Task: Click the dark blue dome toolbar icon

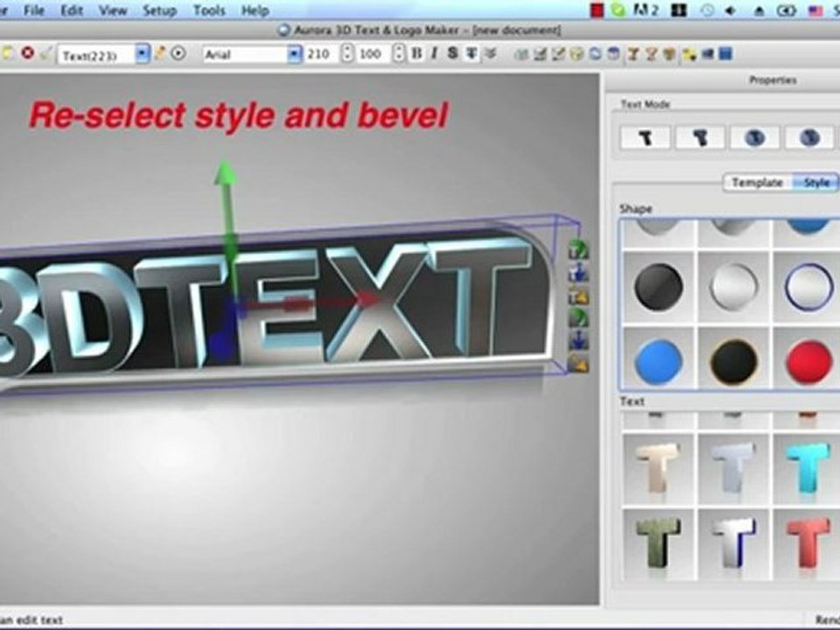Action: [614, 54]
